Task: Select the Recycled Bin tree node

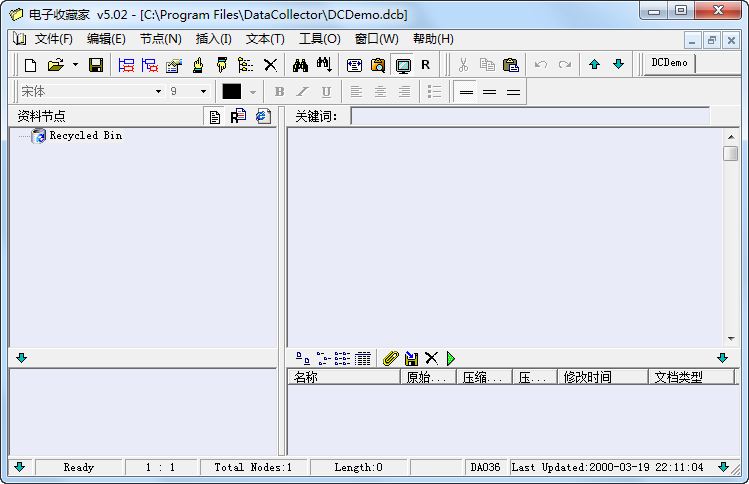Action: (x=86, y=136)
